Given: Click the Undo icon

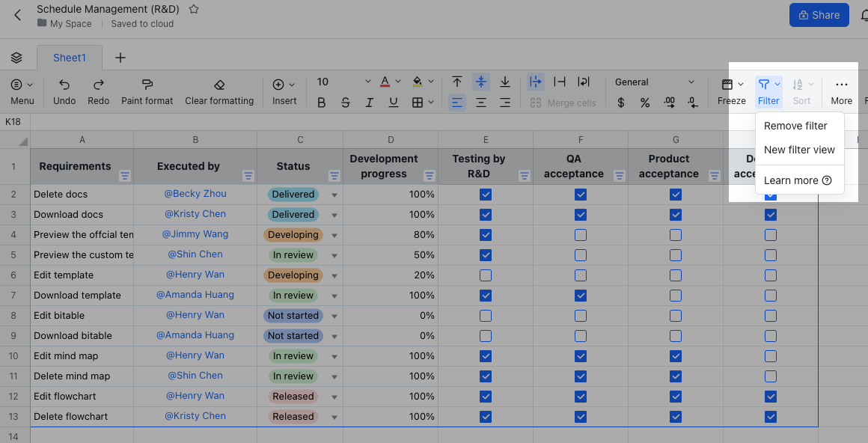Looking at the screenshot, I should (x=64, y=85).
